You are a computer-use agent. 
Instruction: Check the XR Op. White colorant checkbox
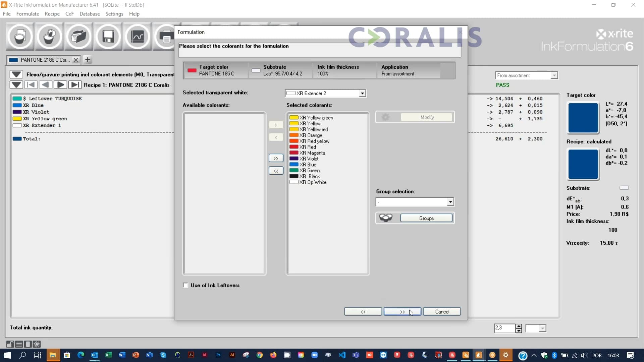294,182
